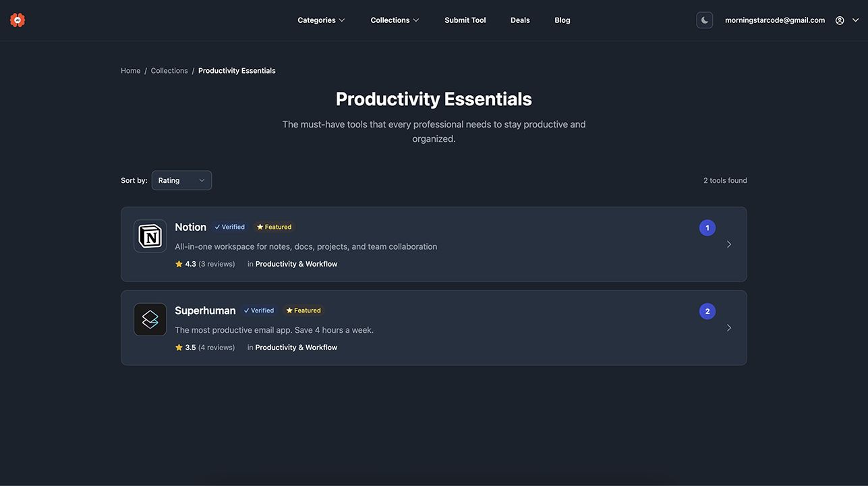
Task: Expand the Collections dropdown menu
Action: [395, 20]
